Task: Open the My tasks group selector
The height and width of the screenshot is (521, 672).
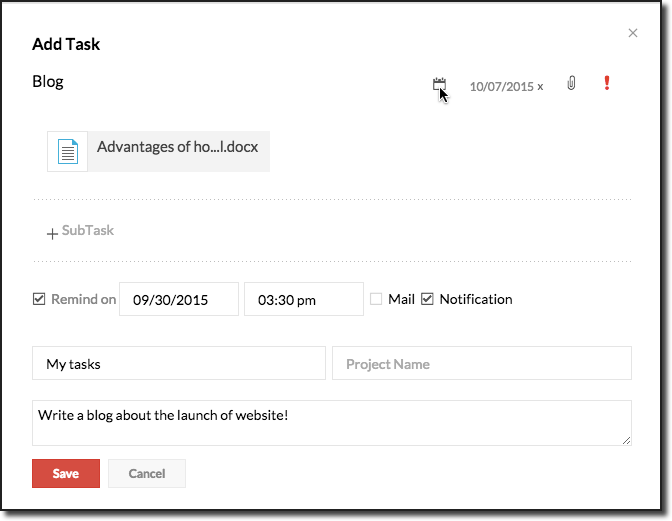Action: 179,364
